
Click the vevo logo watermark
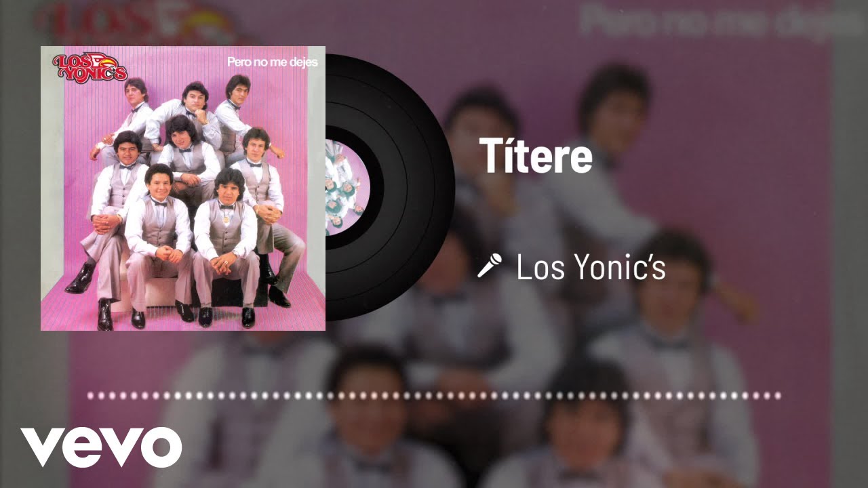(101, 447)
